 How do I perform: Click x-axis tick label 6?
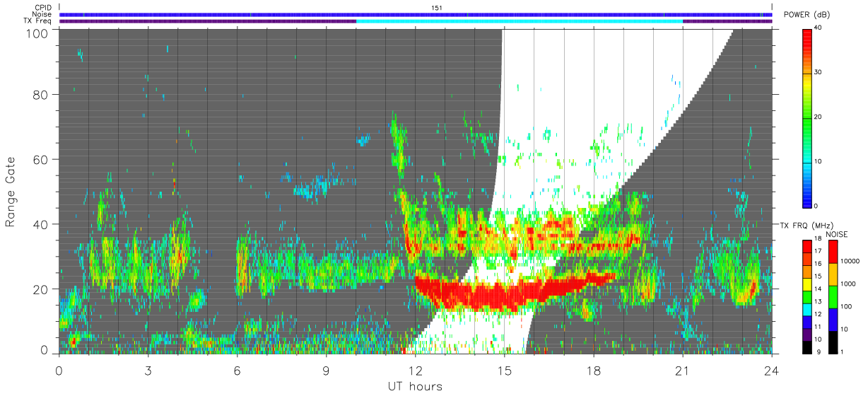click(x=237, y=370)
